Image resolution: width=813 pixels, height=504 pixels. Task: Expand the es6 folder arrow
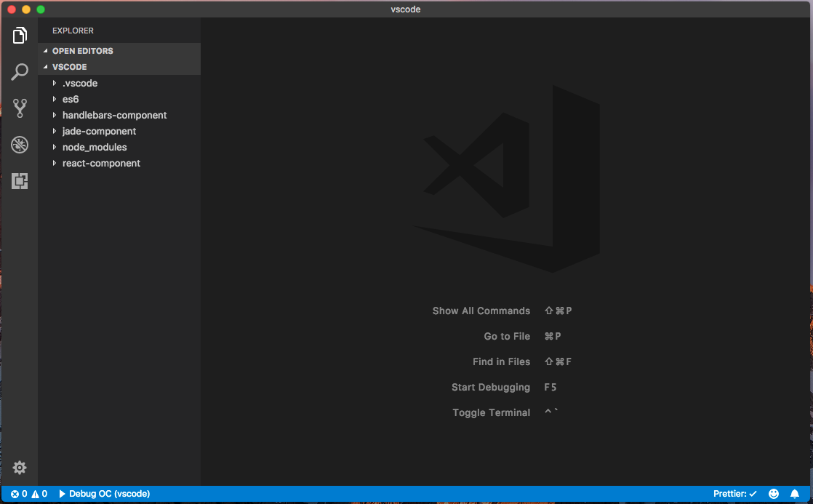coord(55,99)
